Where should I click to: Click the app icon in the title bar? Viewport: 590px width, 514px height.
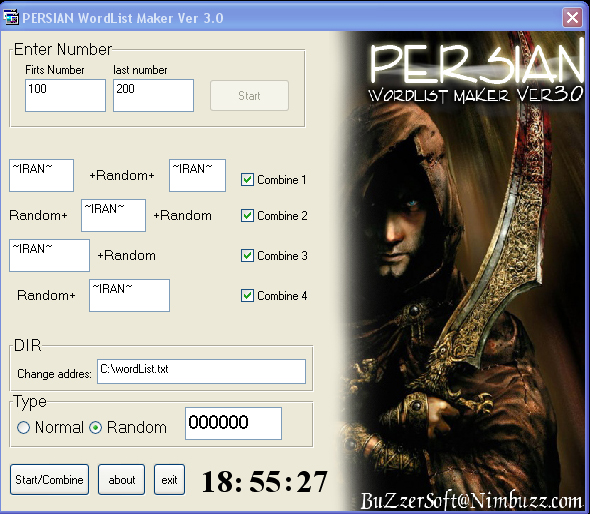[x=11, y=17]
